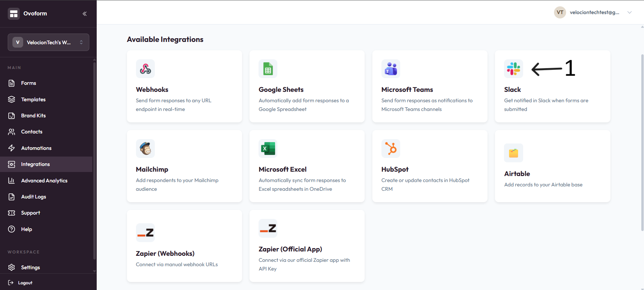
Task: Click 'Send form responses to any URL' description
Action: pos(174,105)
